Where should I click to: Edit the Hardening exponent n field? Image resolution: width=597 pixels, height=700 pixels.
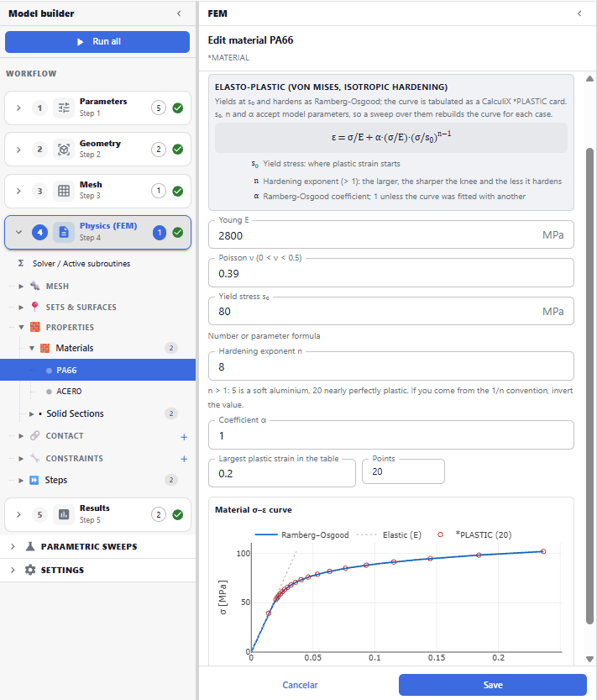(x=390, y=366)
